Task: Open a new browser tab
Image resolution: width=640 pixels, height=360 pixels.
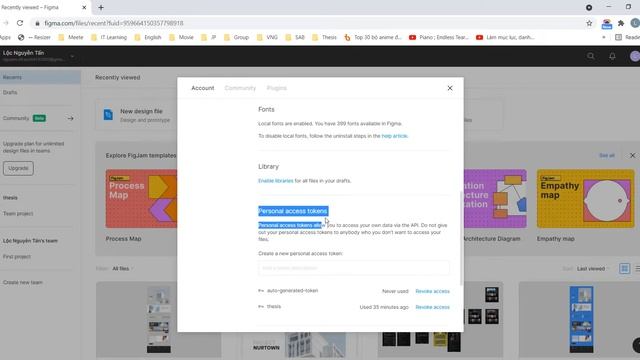Action: pyautogui.click(x=101, y=7)
